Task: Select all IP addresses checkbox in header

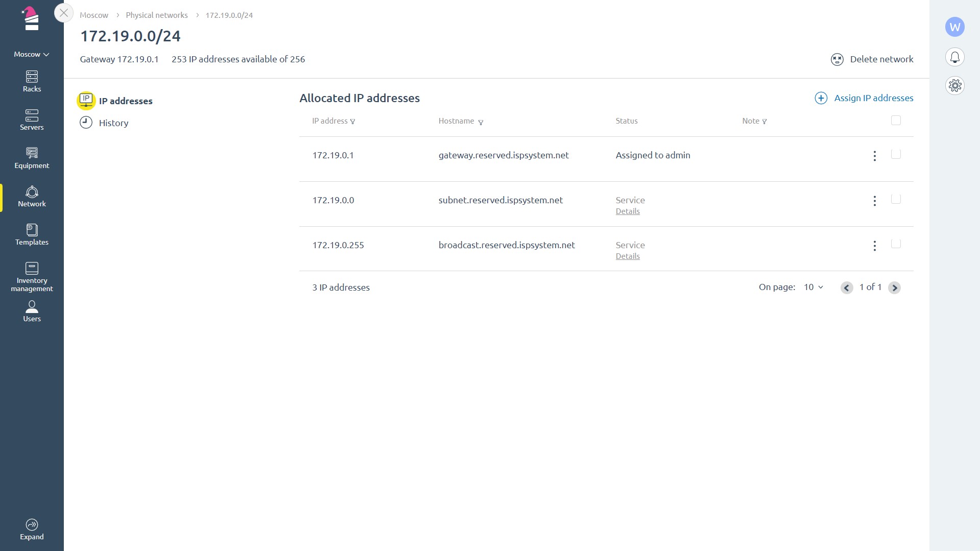Action: pyautogui.click(x=896, y=121)
